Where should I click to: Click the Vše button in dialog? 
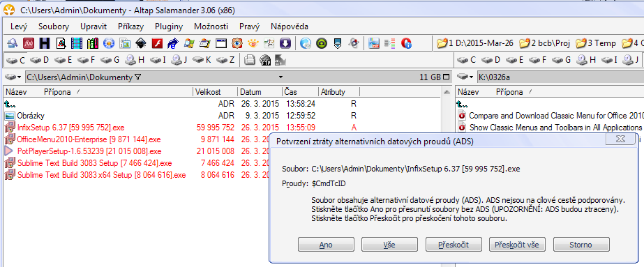pyautogui.click(x=389, y=245)
